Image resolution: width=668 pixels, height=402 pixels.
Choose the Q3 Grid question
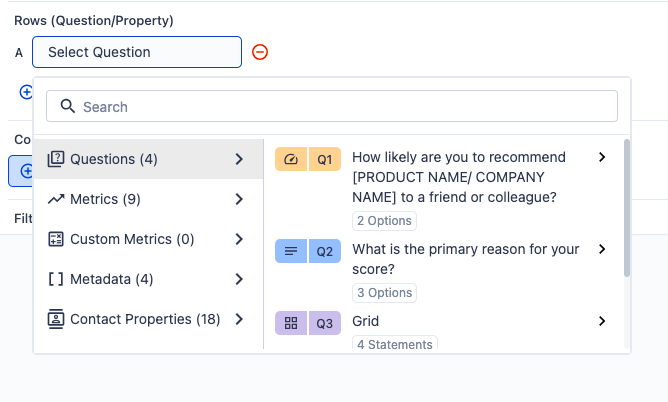coord(366,322)
